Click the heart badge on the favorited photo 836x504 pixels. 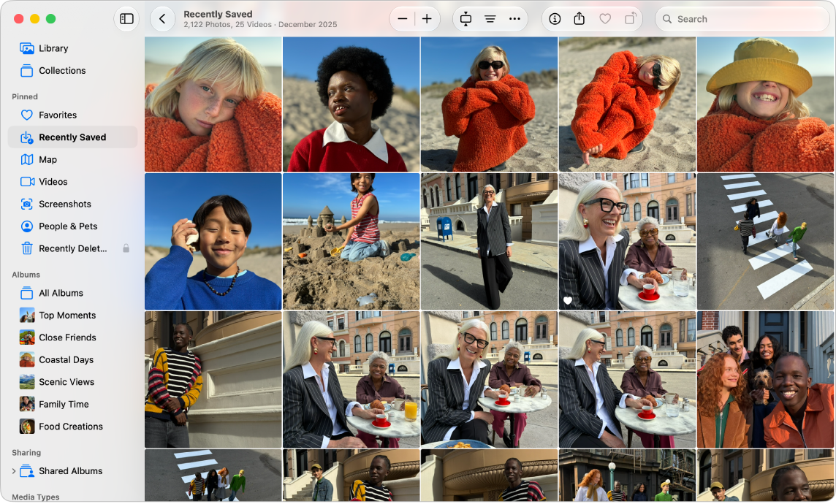pos(568,302)
